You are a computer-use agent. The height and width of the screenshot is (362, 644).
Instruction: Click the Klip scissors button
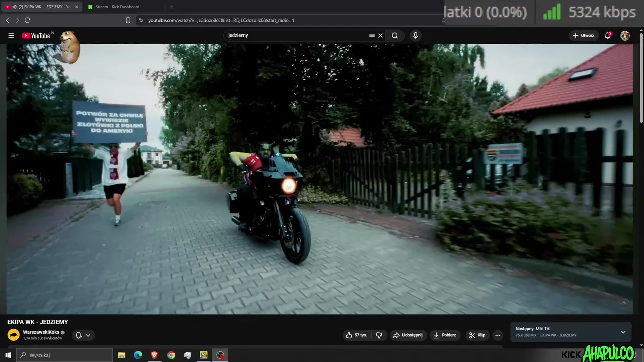coord(477,335)
